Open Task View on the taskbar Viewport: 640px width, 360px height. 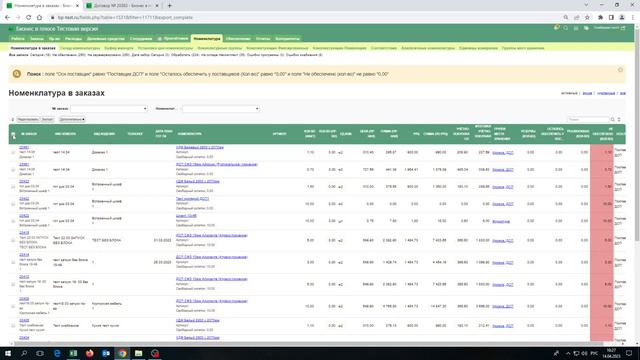[x=40, y=353]
